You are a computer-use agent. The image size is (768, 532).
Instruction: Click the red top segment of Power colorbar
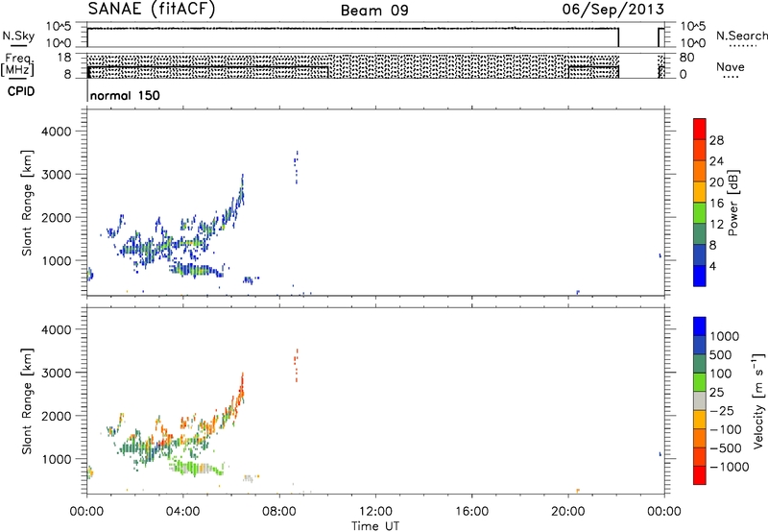(700, 129)
